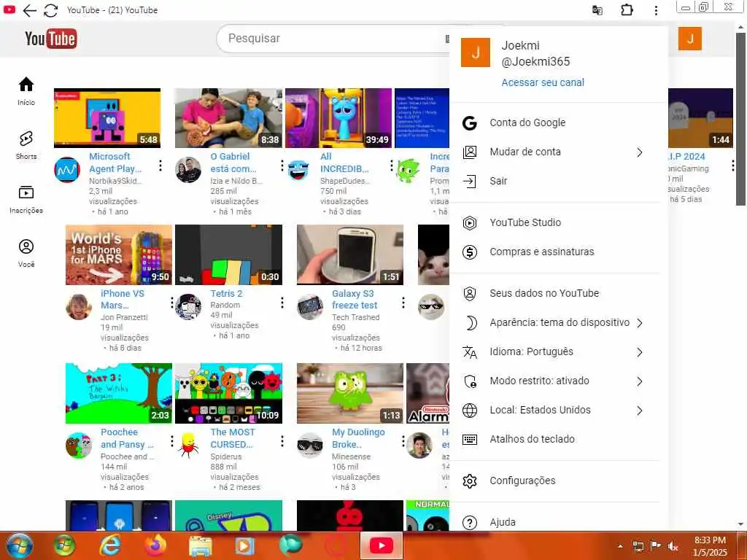747x560 pixels.
Task: Open video title iPhone VS Mars
Action: point(123,300)
